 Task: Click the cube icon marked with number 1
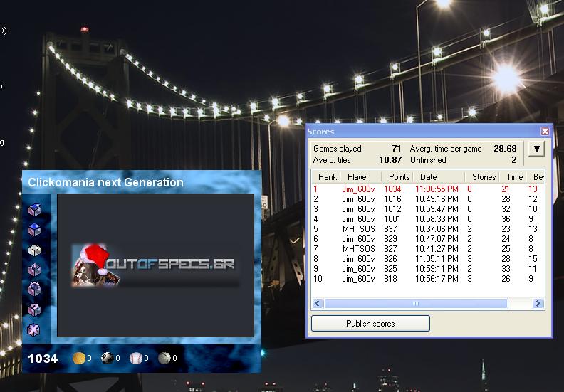pyautogui.click(x=34, y=270)
